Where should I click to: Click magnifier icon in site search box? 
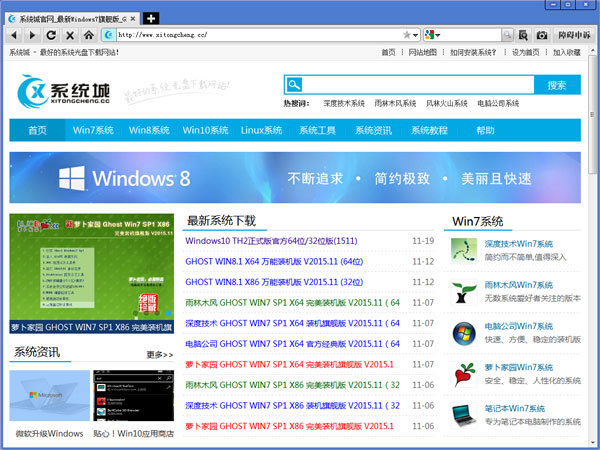click(294, 85)
